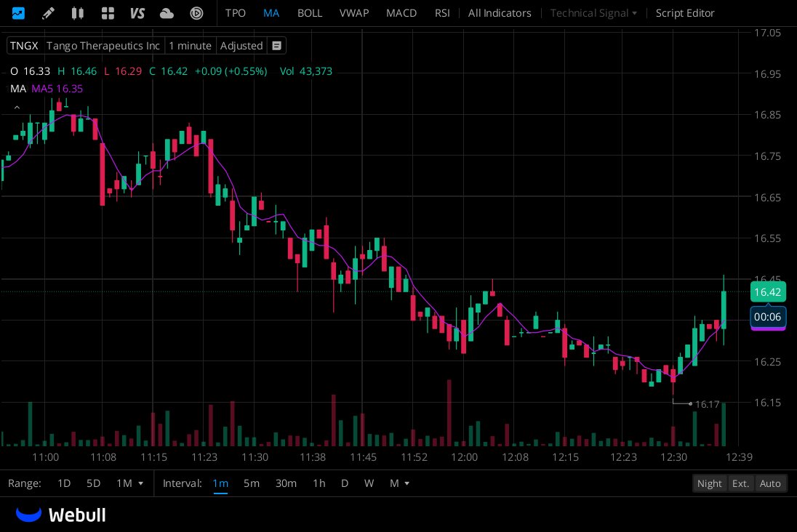Click the MA5 16.35 legend label

(57, 89)
